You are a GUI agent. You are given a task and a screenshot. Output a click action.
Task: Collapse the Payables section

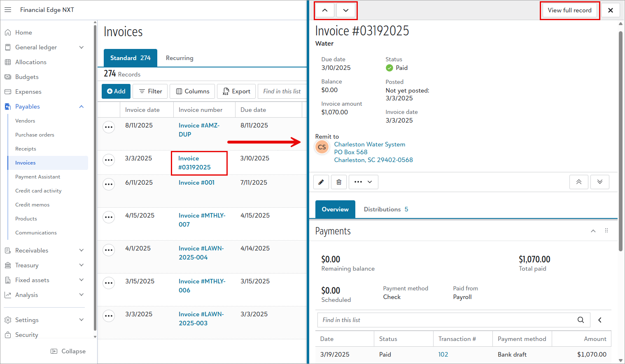tap(81, 106)
